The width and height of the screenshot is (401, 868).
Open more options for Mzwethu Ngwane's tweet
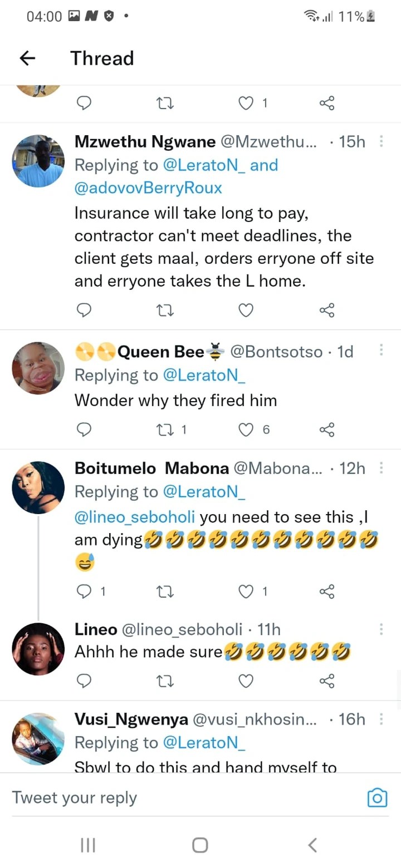[x=382, y=142]
